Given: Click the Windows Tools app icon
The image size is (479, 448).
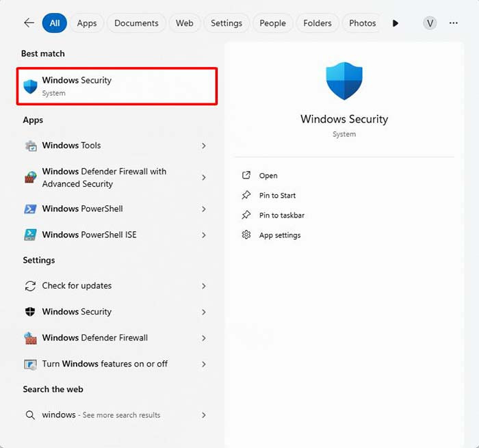Looking at the screenshot, I should [x=31, y=146].
